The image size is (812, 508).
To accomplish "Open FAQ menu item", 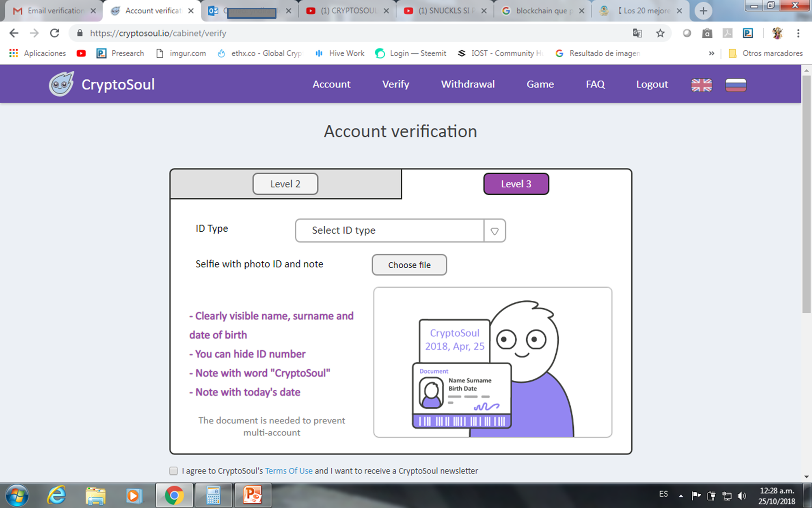I will pyautogui.click(x=595, y=84).
